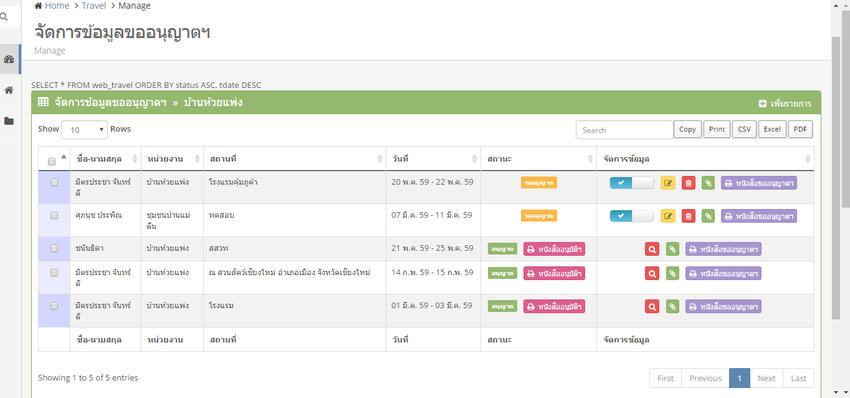Click the green attachment icon in the โรงแรมคุ้มภูคำ row
Screen dimensions: 850x398
tap(708, 183)
